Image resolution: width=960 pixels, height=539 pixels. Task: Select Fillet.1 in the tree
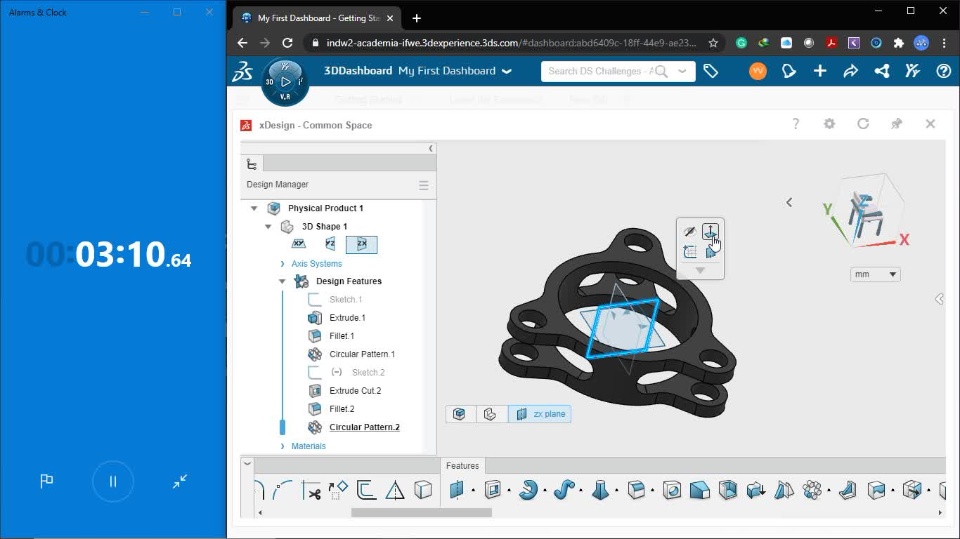(x=342, y=336)
